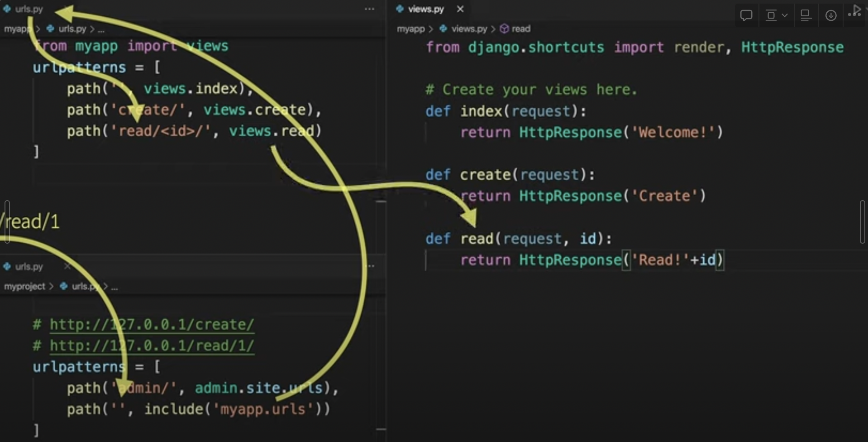Click the caption layout icon beside download

point(806,15)
